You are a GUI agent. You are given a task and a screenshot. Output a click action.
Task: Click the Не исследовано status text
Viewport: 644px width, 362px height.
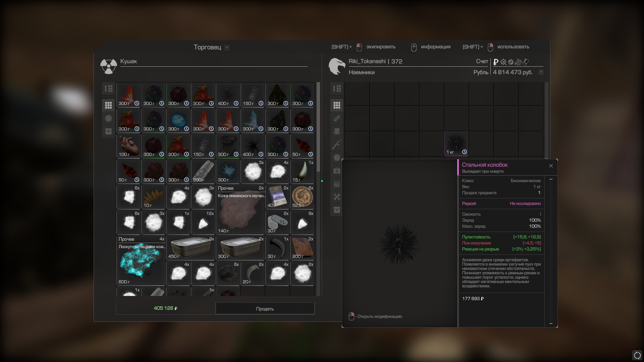[x=525, y=203]
